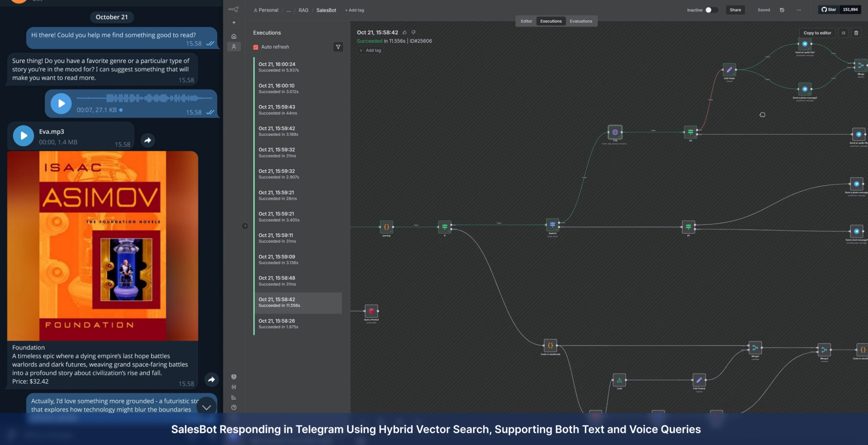Click the Copy to editor button
This screenshot has width=868, height=445.
tap(817, 33)
